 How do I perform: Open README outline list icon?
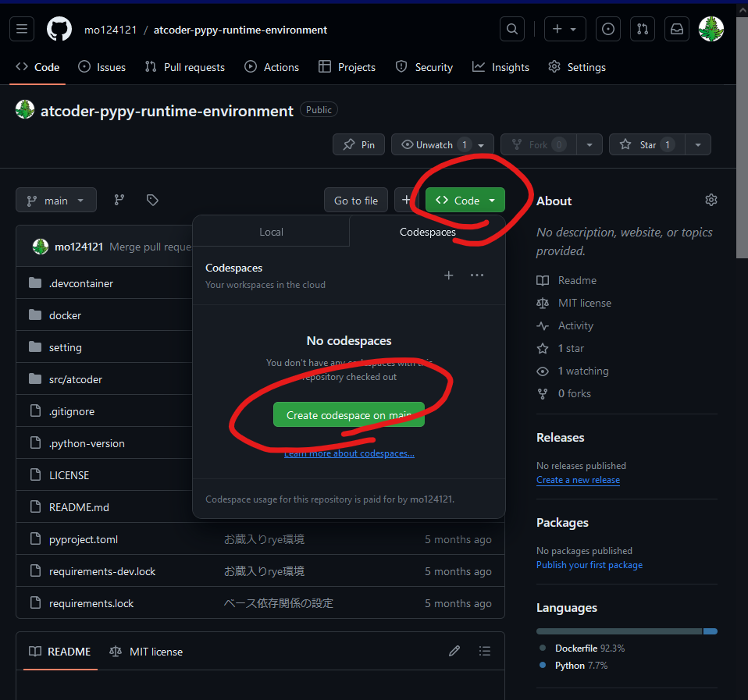485,651
